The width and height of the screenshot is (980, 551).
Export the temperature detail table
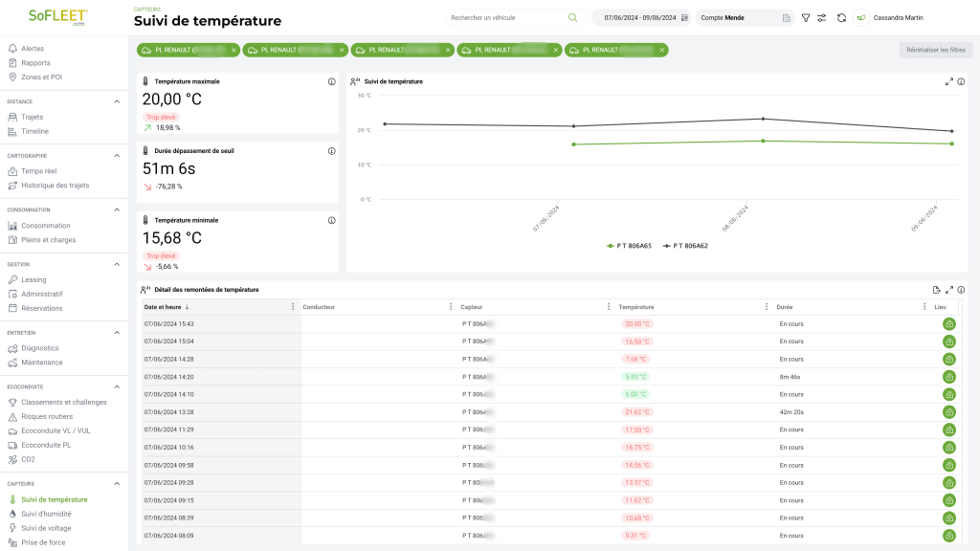936,290
